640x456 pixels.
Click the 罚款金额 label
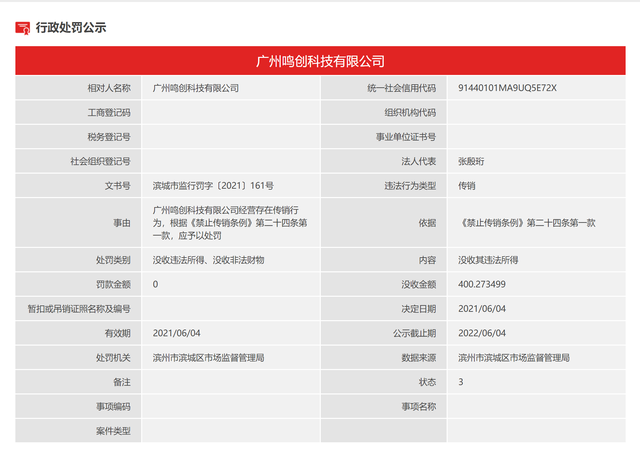coord(113,285)
